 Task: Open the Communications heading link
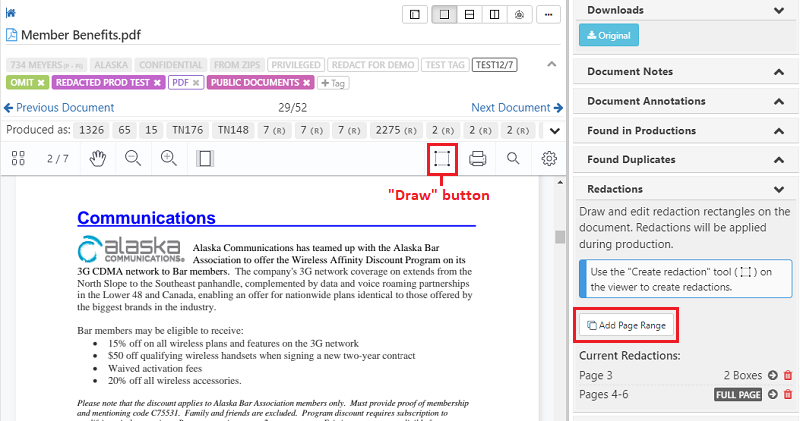[146, 218]
